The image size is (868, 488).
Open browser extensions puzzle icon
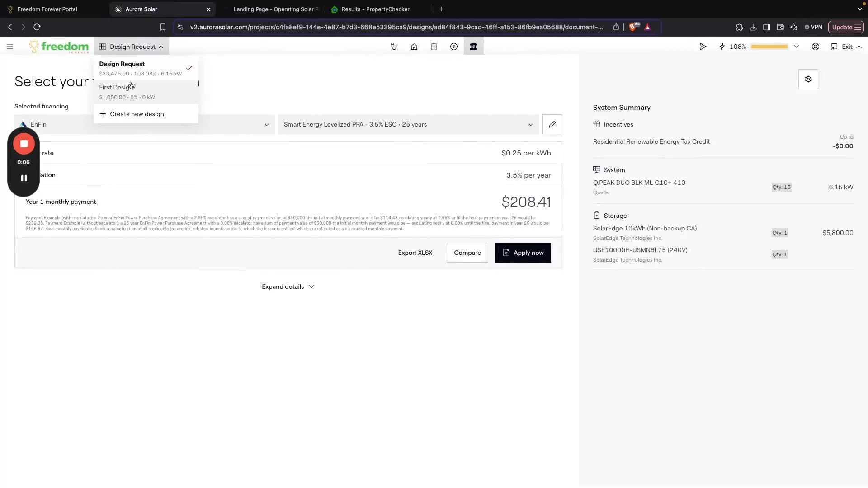(739, 27)
